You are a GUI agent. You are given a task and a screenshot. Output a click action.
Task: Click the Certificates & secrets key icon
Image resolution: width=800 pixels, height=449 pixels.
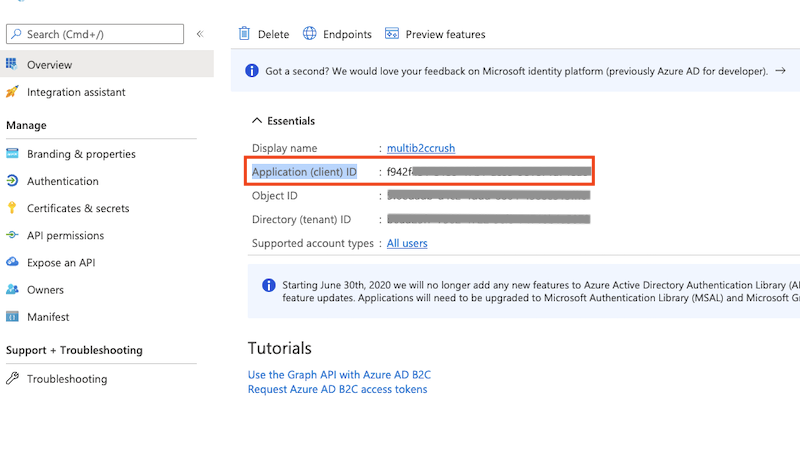pos(12,208)
